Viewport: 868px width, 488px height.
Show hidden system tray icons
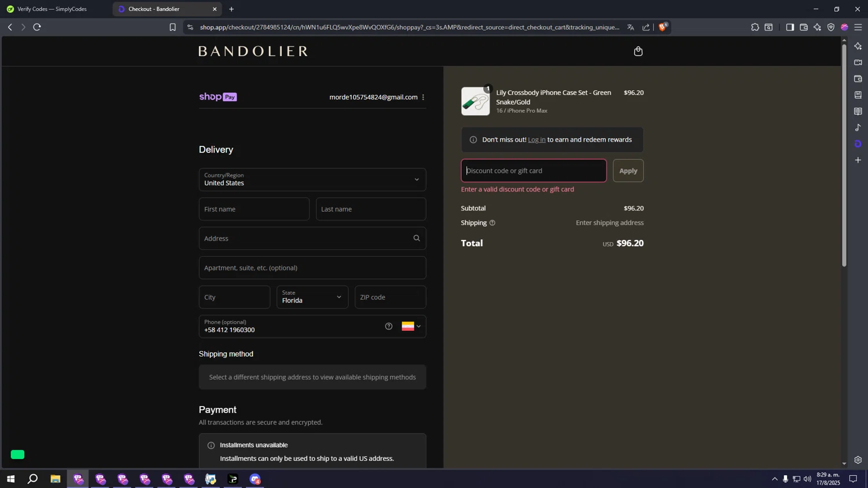click(775, 479)
